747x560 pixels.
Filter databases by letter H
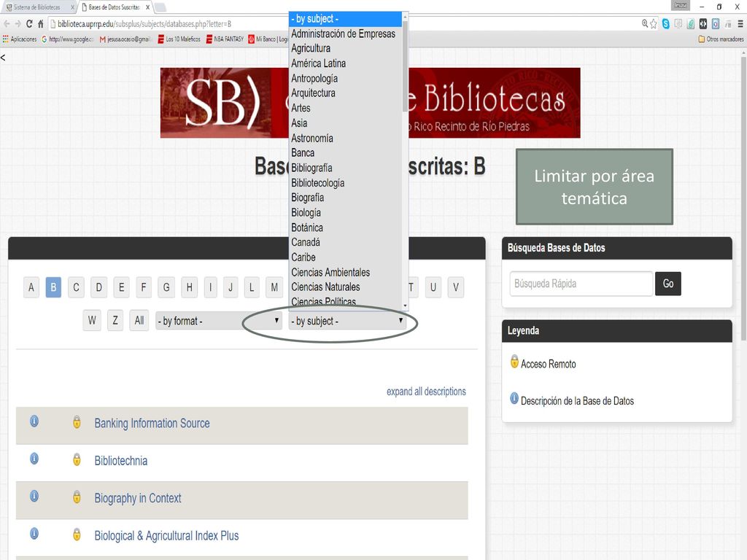pos(189,287)
